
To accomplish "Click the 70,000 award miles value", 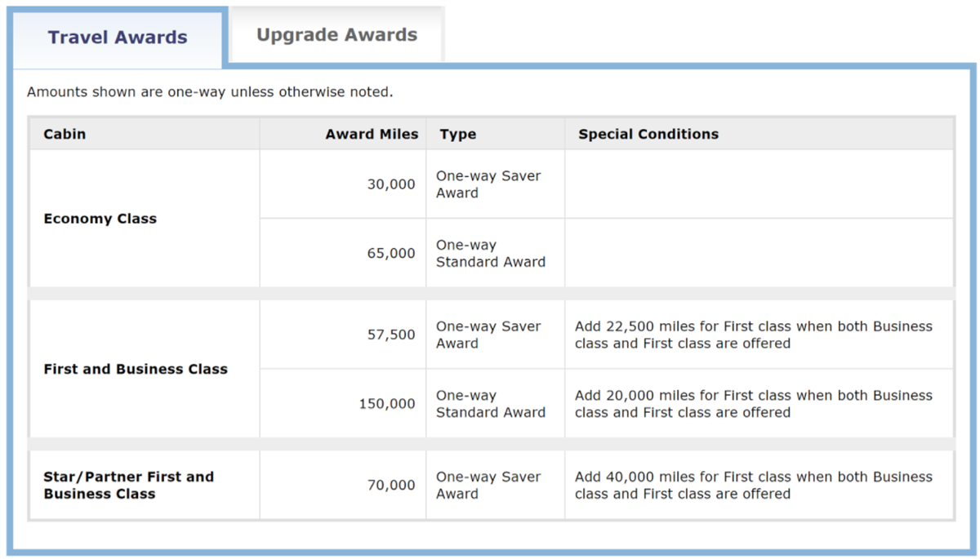I will coord(391,485).
